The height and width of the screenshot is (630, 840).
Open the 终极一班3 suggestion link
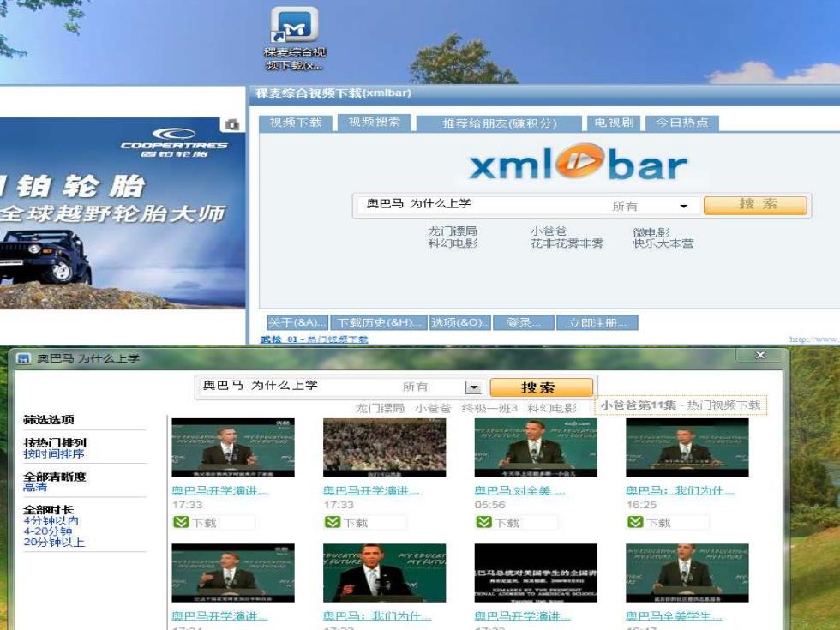click(x=489, y=408)
